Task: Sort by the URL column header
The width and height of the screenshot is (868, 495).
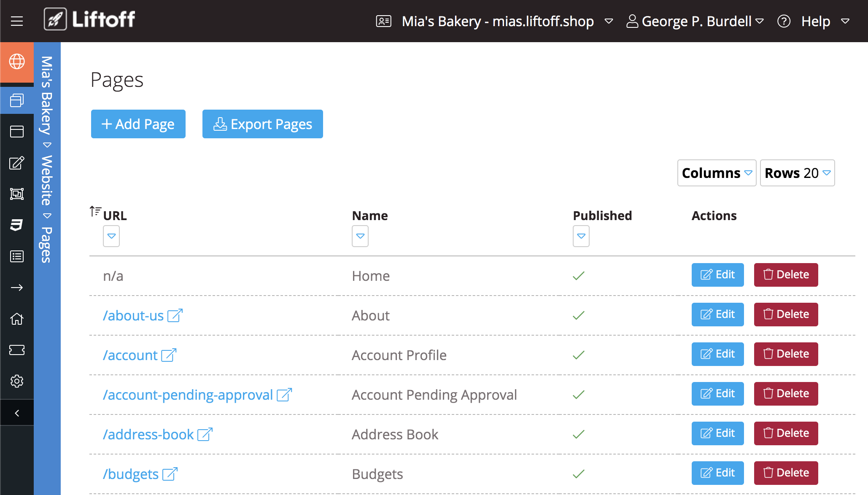Action: (115, 215)
